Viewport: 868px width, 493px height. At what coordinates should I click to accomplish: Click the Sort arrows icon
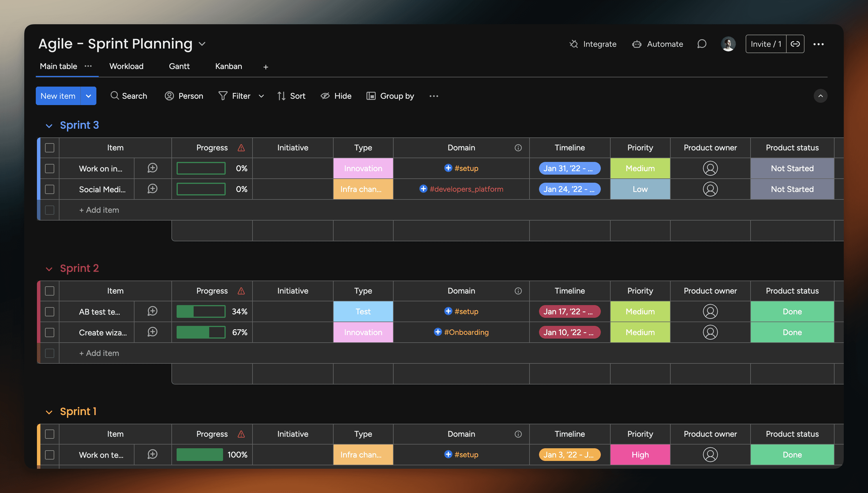(281, 96)
